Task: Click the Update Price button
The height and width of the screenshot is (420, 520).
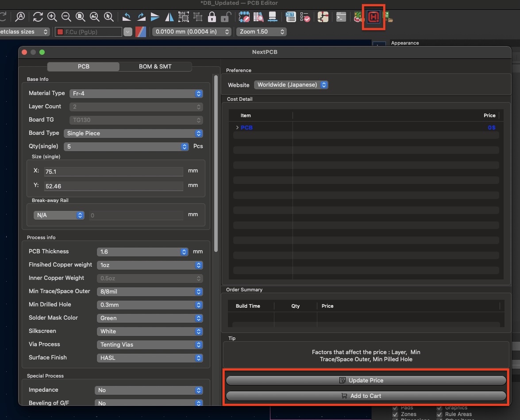Action: pos(366,380)
